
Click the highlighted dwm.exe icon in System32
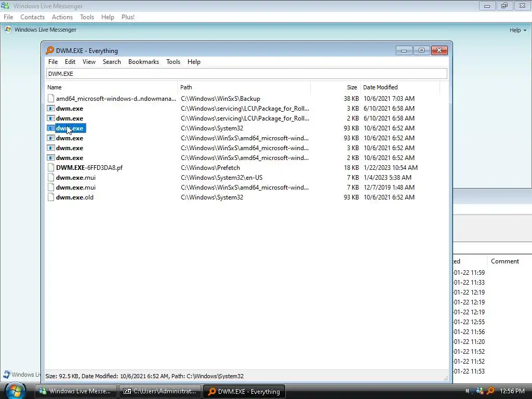click(x=51, y=128)
